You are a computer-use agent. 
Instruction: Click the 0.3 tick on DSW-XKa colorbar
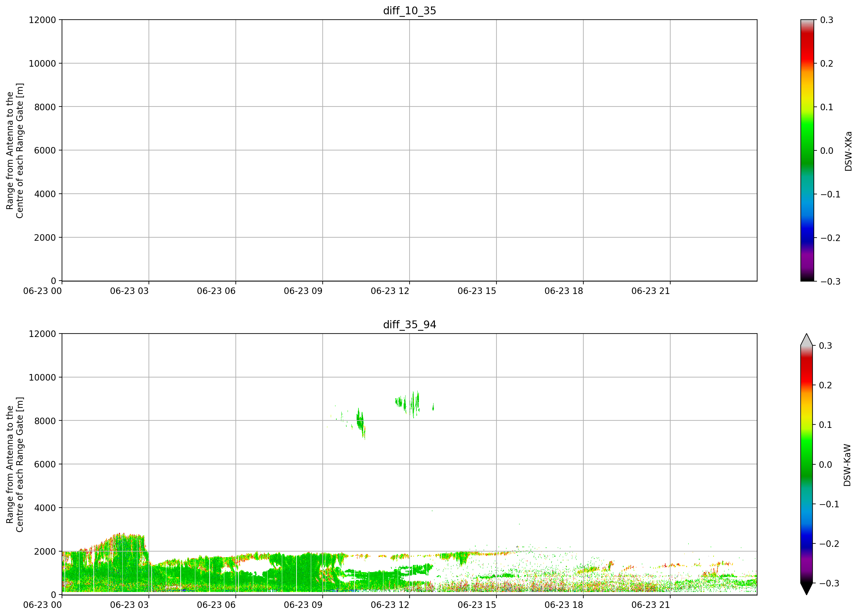(827, 20)
